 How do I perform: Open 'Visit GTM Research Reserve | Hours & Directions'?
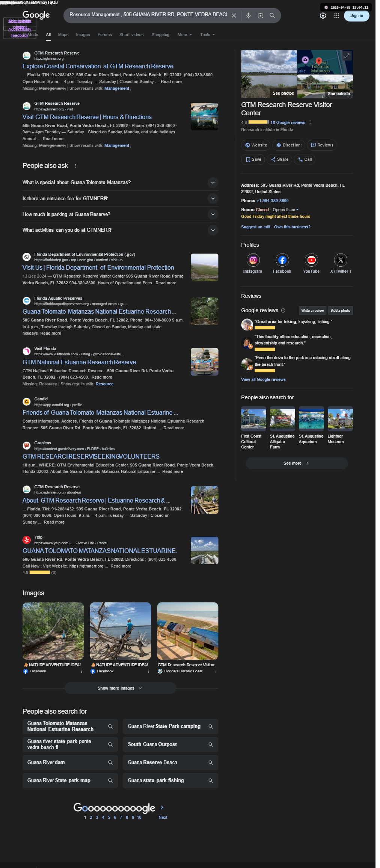tap(87, 117)
